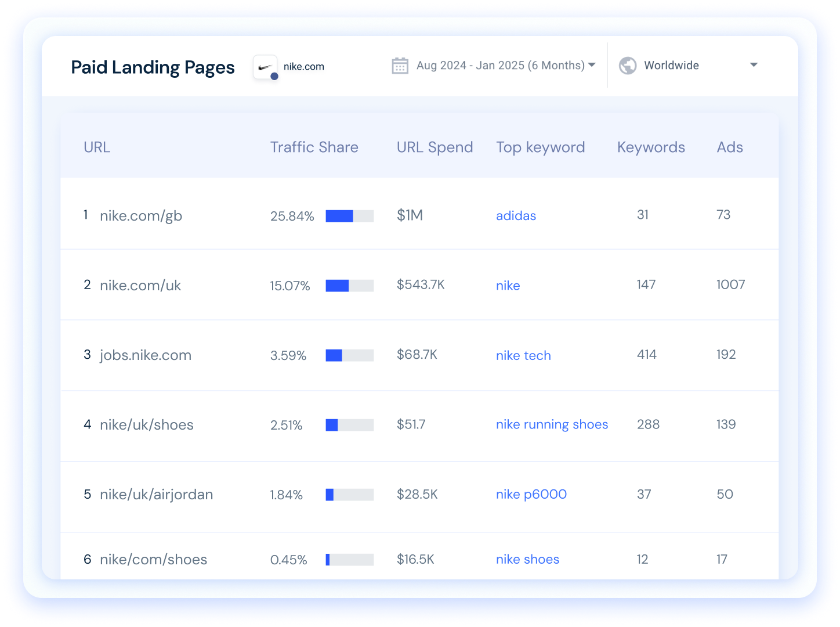Open the nike tech keyword link

click(523, 355)
